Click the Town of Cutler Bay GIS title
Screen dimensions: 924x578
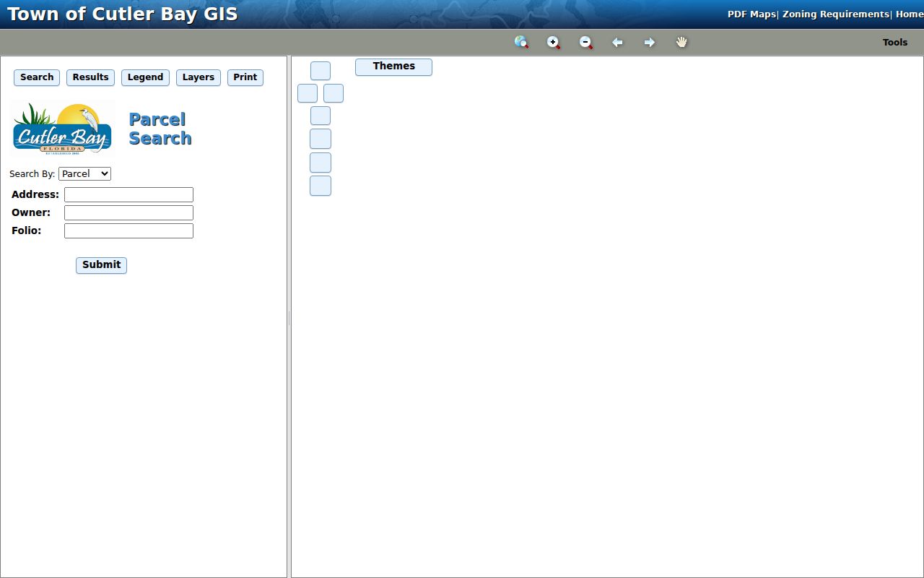pyautogui.click(x=122, y=14)
